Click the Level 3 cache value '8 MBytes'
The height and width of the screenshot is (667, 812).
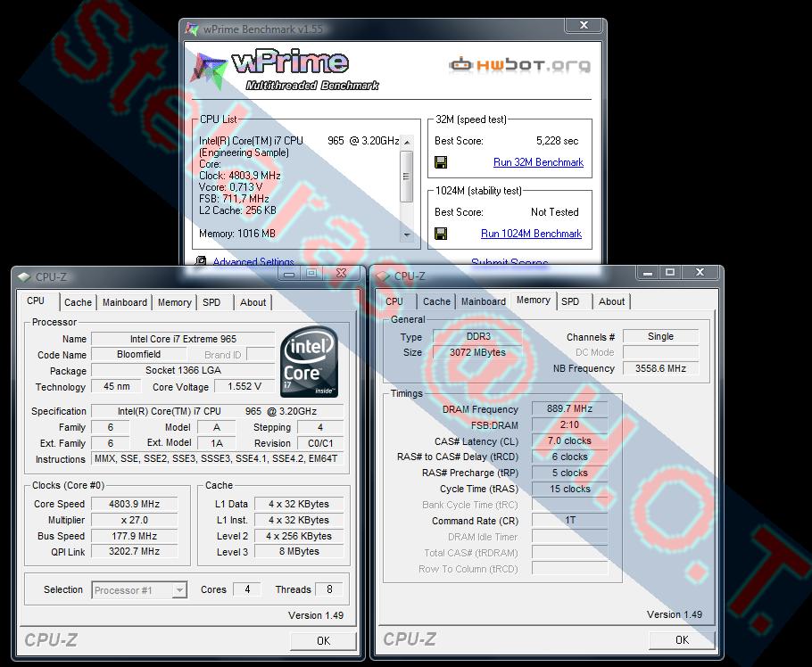(x=299, y=552)
